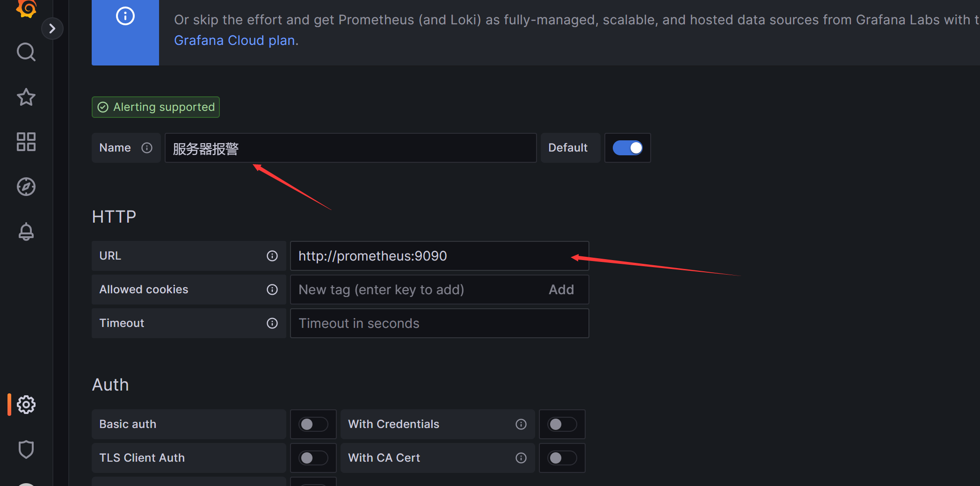The height and width of the screenshot is (486, 980).
Task: Click the URL field with http://prometheus:9090
Action: click(x=439, y=256)
